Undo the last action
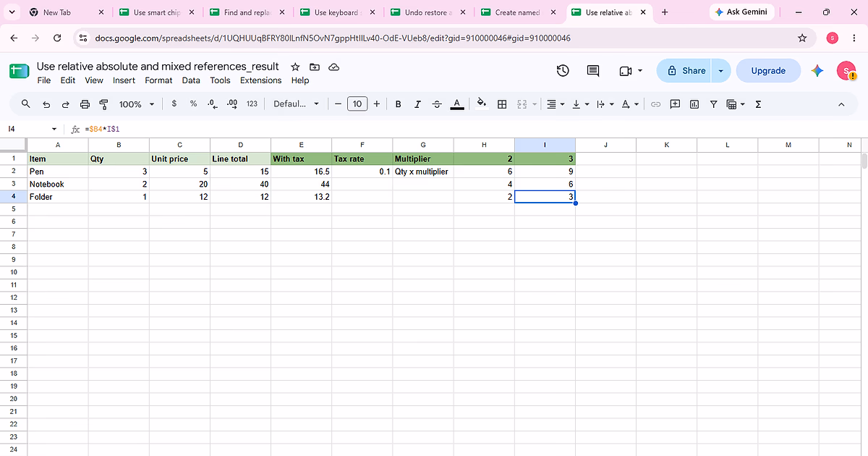The height and width of the screenshot is (456, 868). (x=46, y=104)
